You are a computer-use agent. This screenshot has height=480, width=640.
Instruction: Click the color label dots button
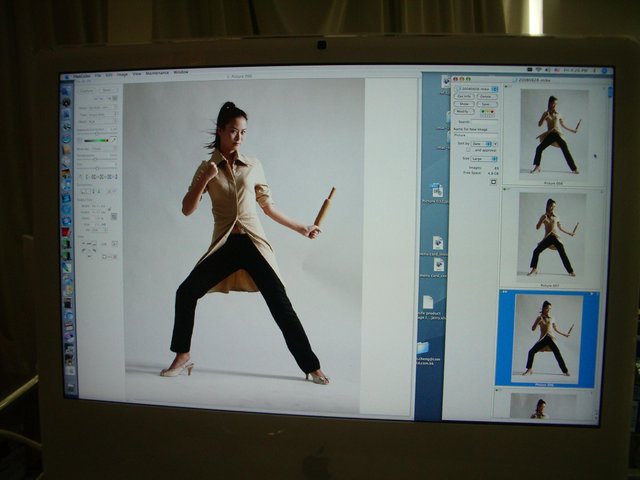pyautogui.click(x=487, y=112)
